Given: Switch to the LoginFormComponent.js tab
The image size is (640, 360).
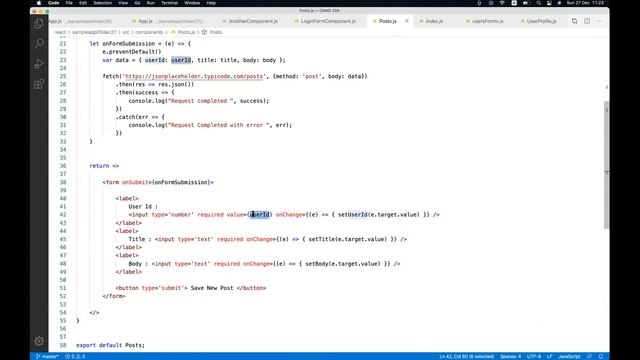Looking at the screenshot, I should click(x=325, y=21).
